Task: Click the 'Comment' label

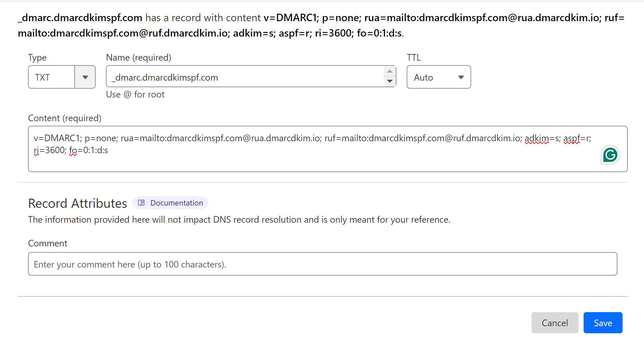Action: [48, 243]
